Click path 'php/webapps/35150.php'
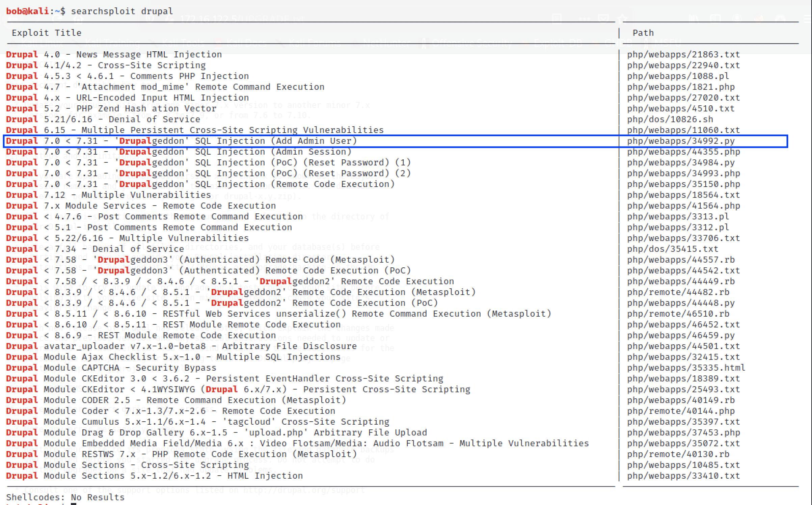This screenshot has height=505, width=812. [683, 184]
